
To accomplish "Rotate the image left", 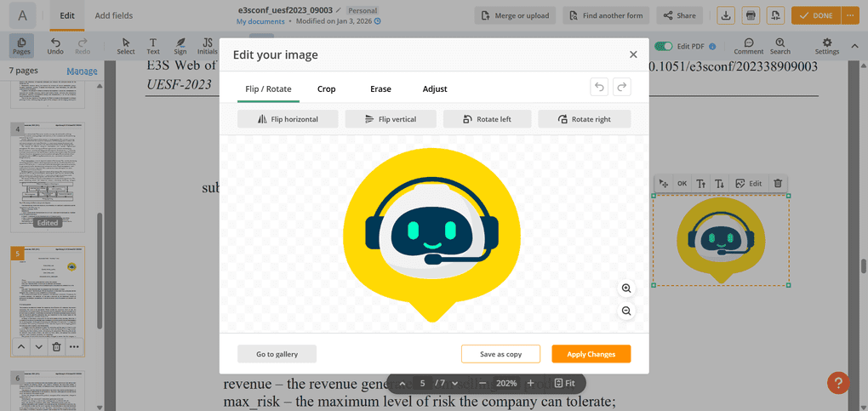I will (x=487, y=119).
